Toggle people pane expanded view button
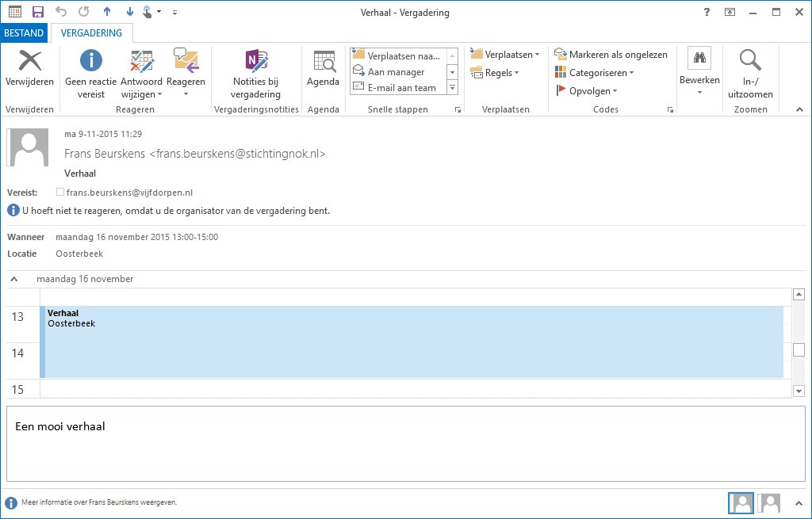Viewport: 812px width, 519px height. coord(769,502)
